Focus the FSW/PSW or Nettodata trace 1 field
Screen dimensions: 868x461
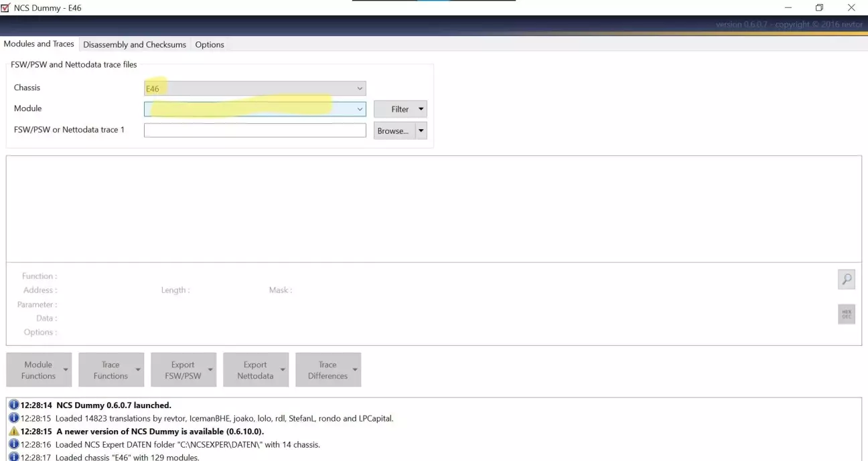coord(255,130)
